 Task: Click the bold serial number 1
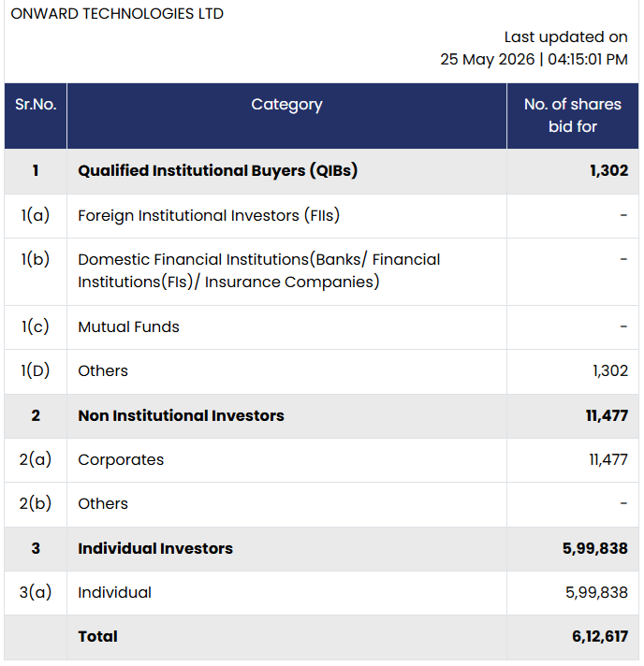click(x=36, y=171)
